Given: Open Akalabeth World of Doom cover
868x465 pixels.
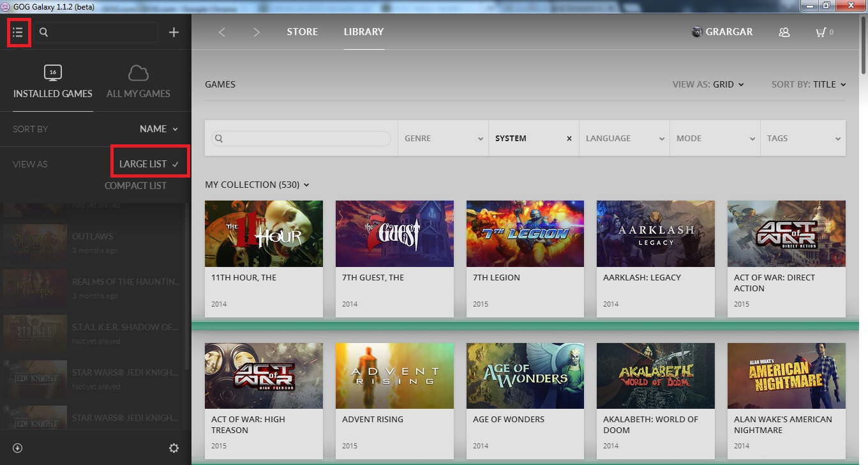Looking at the screenshot, I should coord(655,376).
